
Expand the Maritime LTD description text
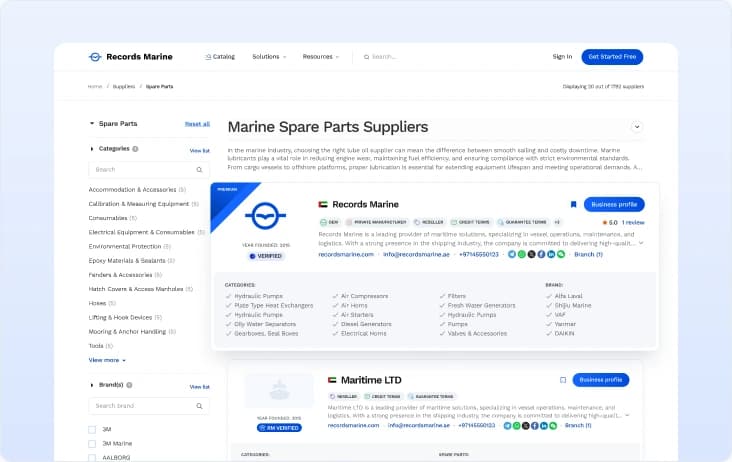[x=627, y=415]
